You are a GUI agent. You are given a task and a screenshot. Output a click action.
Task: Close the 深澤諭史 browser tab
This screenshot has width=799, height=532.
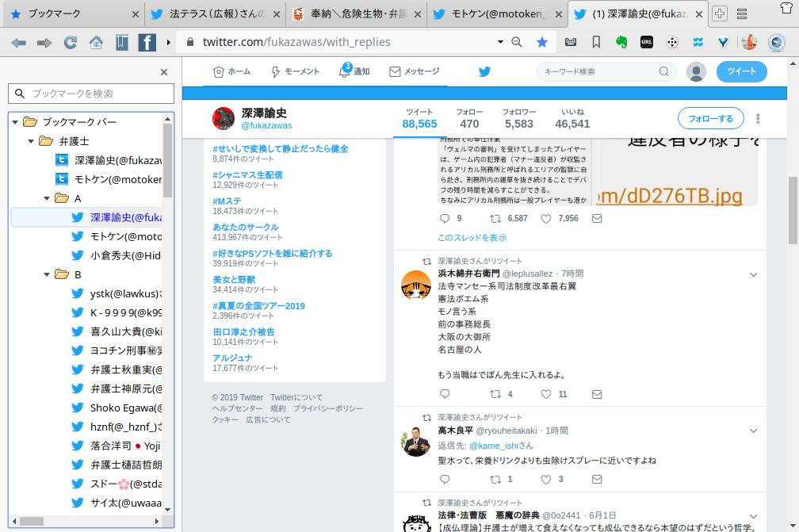click(x=699, y=14)
